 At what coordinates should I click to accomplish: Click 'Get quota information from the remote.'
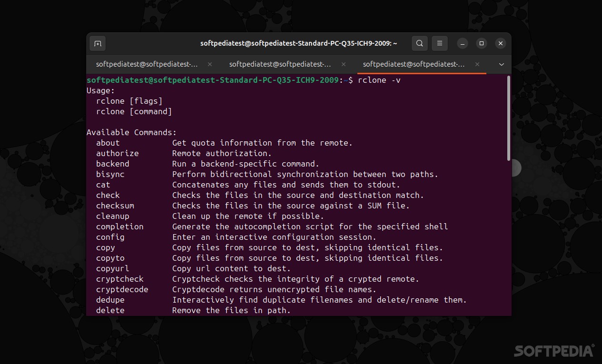pos(263,143)
